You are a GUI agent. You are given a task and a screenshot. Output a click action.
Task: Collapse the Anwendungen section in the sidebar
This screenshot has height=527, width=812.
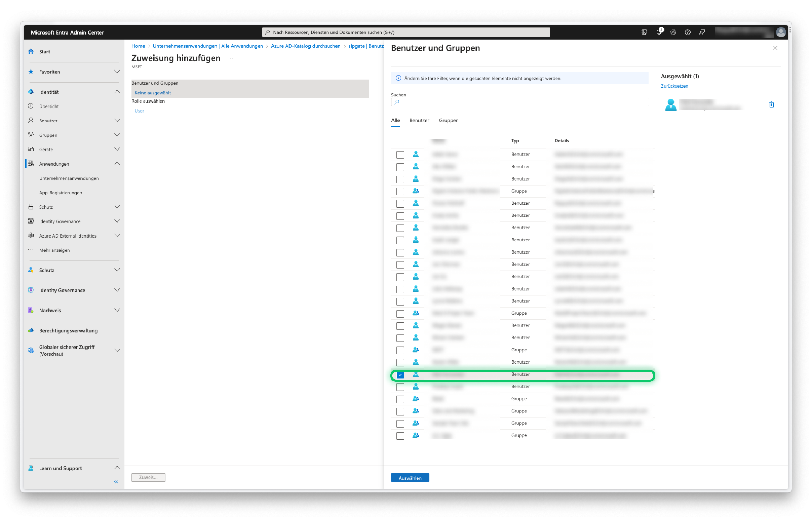coord(117,164)
